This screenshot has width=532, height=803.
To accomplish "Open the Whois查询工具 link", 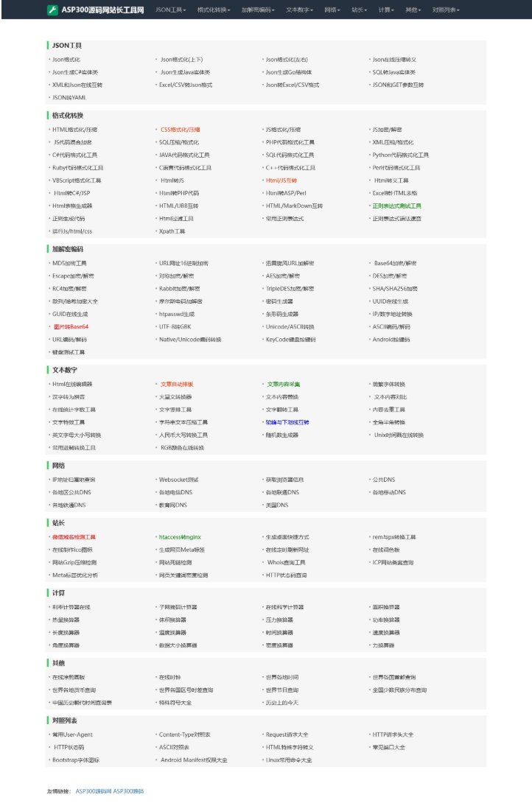I will point(286,562).
